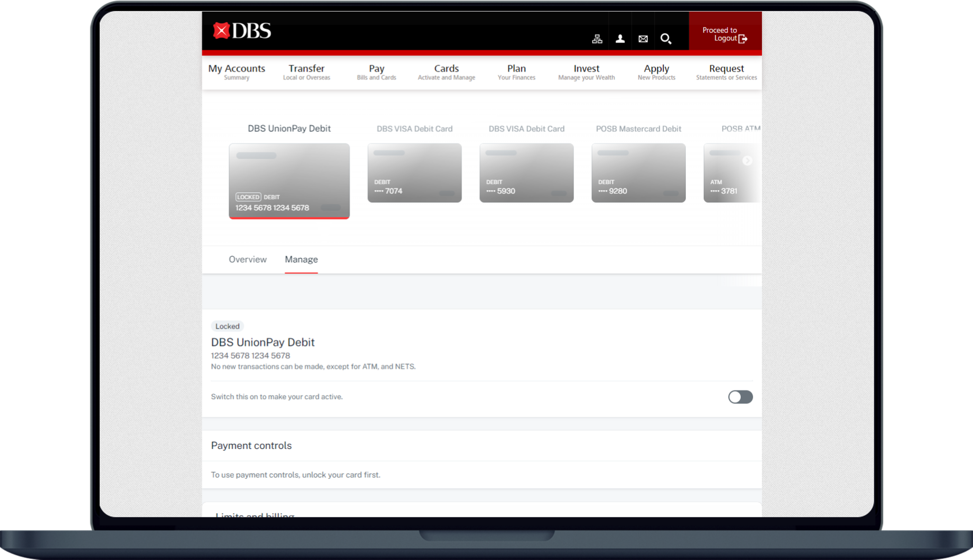Expand the Cards Activate and Manage menu
This screenshot has width=973, height=560.
[446, 72]
